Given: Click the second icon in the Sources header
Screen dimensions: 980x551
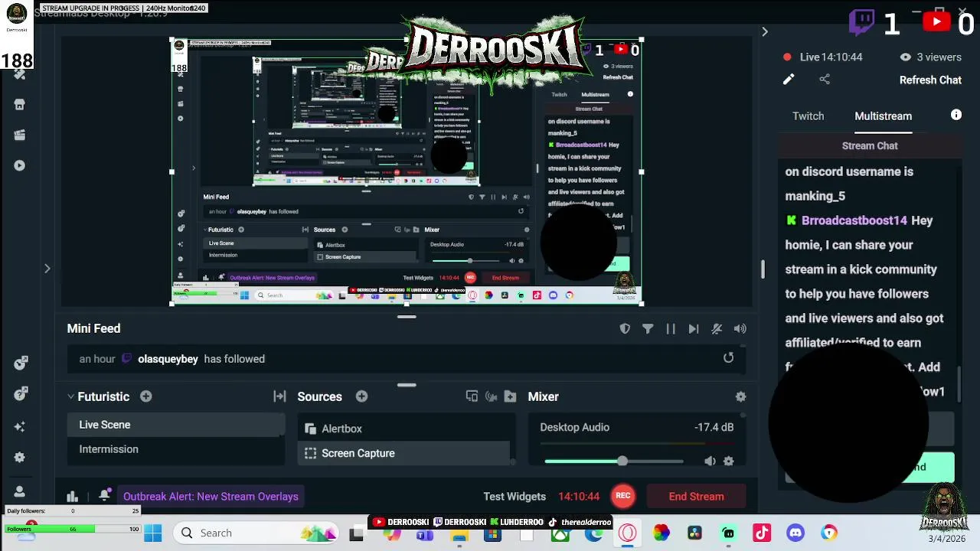Looking at the screenshot, I should click(x=491, y=396).
